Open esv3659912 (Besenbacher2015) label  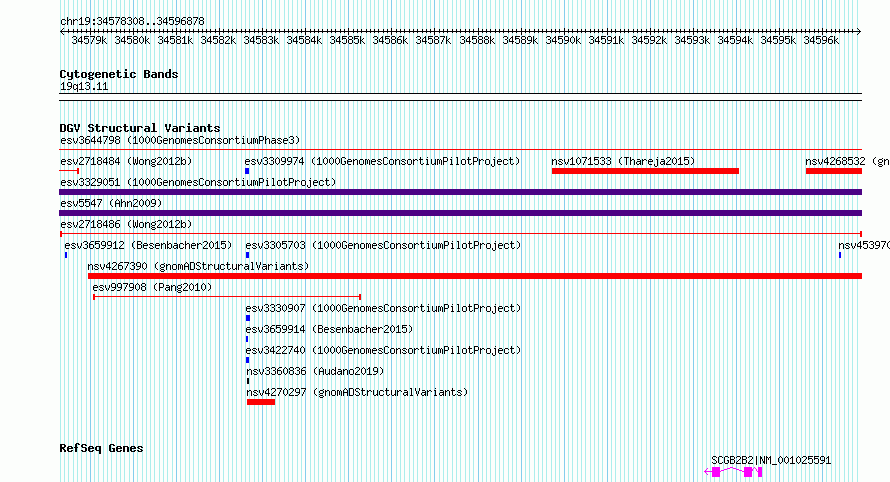coord(148,245)
